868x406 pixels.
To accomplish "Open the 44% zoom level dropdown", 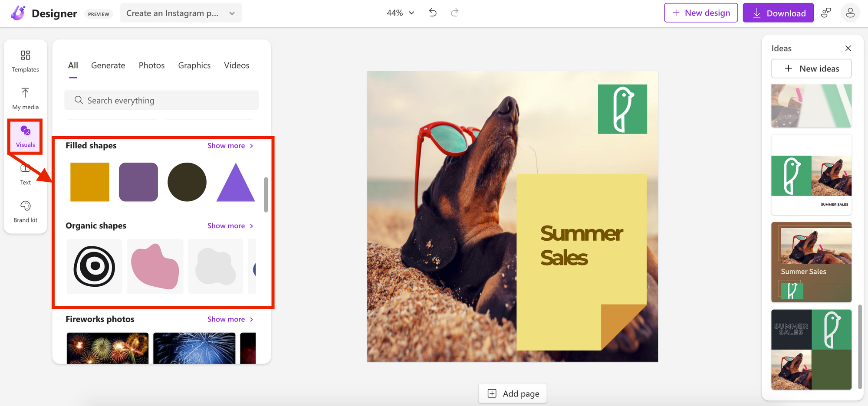I will [x=400, y=13].
